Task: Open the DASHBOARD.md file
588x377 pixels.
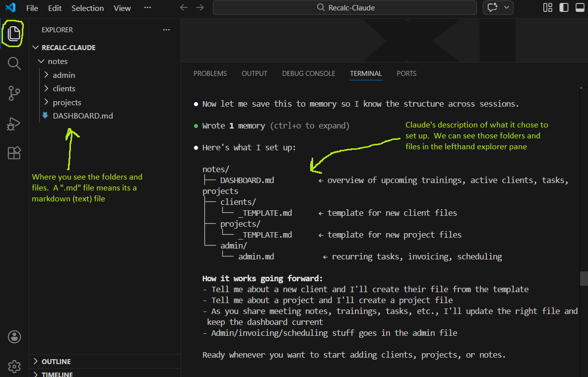Action: pos(105,116)
